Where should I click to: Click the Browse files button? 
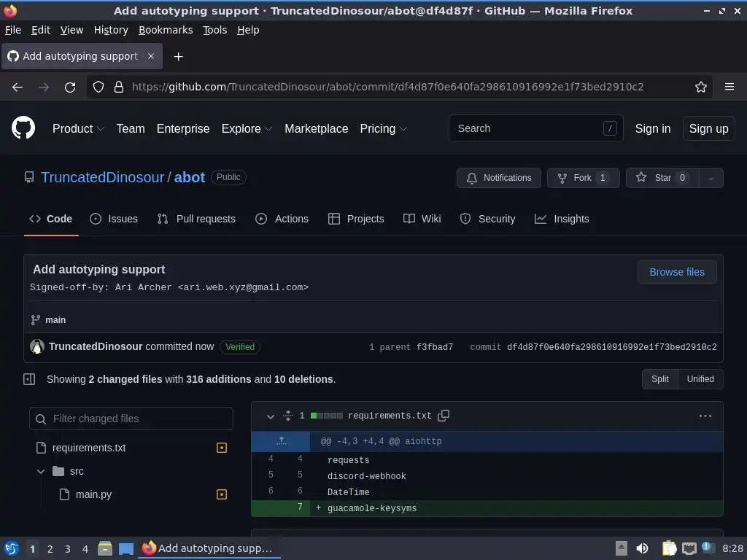click(676, 272)
